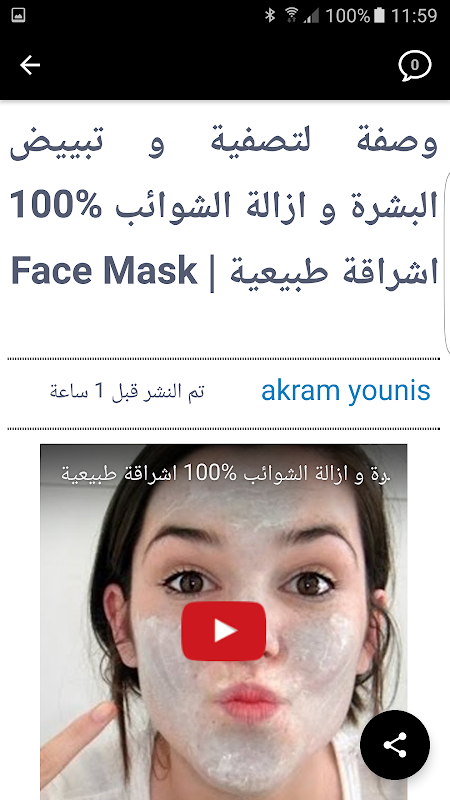The height and width of the screenshot is (800, 450).
Task: Tap the Bluetooth status icon
Action: tap(270, 15)
